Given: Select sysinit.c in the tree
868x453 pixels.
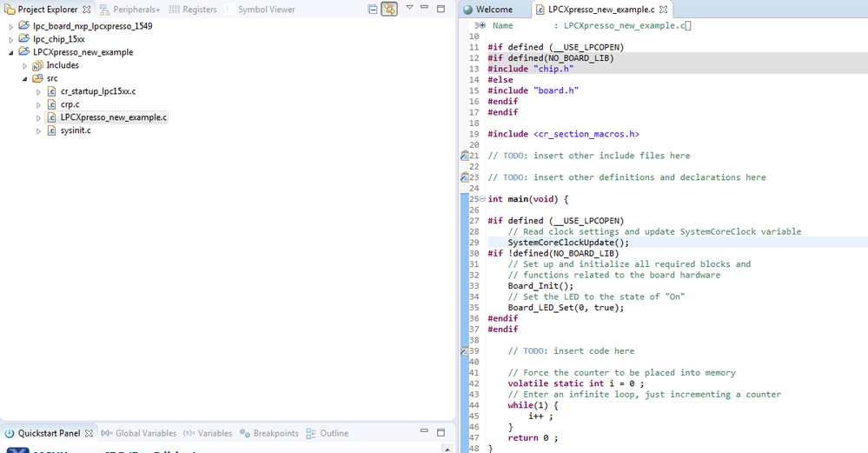Looking at the screenshot, I should coord(76,130).
